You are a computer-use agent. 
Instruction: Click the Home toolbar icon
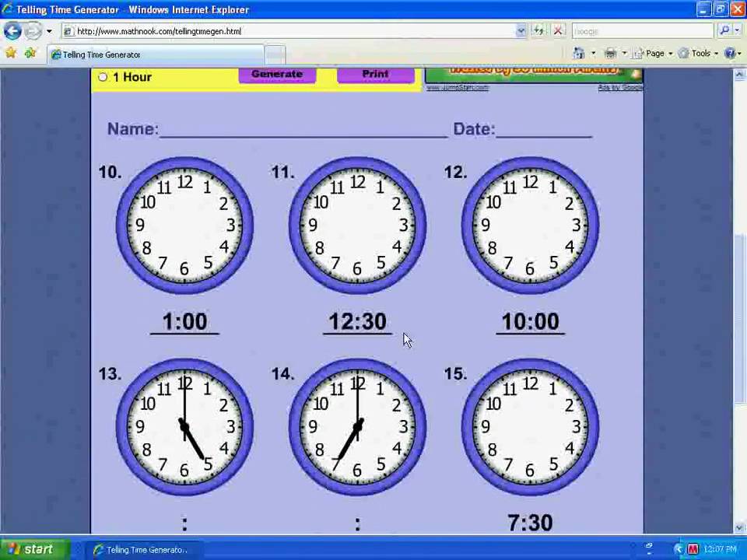(x=579, y=54)
